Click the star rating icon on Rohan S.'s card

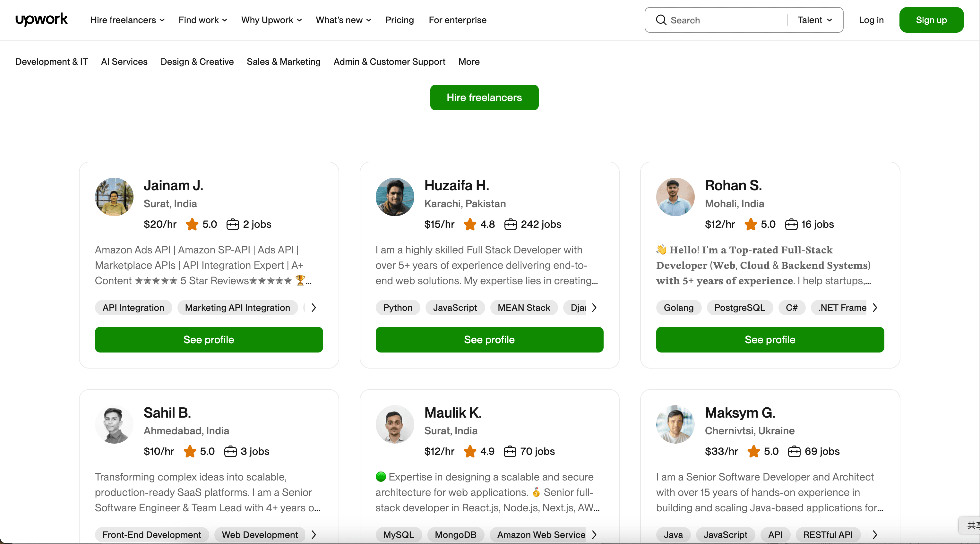pyautogui.click(x=750, y=224)
